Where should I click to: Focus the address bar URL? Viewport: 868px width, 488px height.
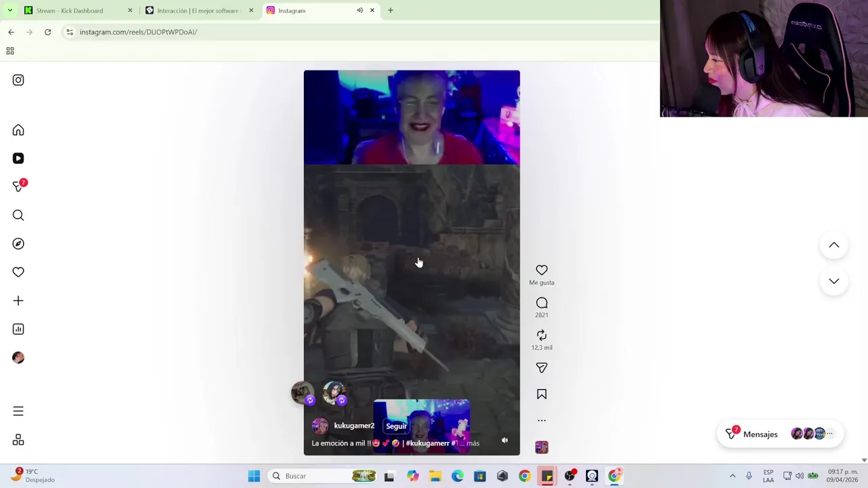(138, 32)
